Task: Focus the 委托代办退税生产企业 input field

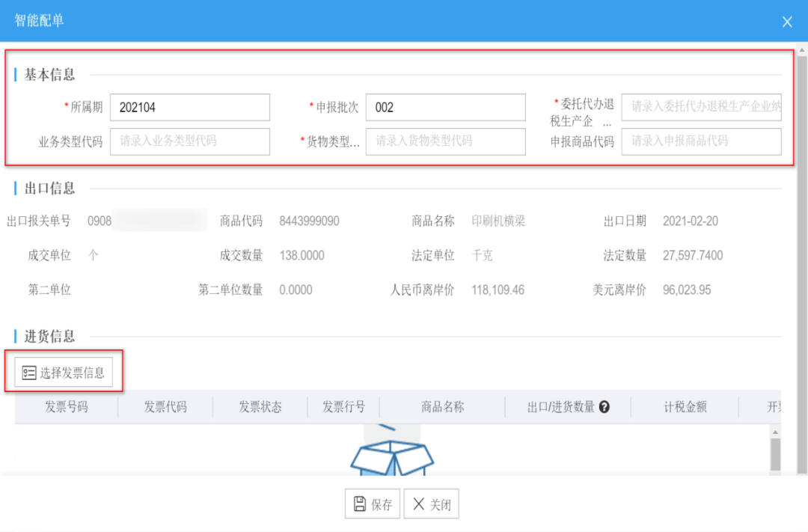Action: click(x=701, y=107)
